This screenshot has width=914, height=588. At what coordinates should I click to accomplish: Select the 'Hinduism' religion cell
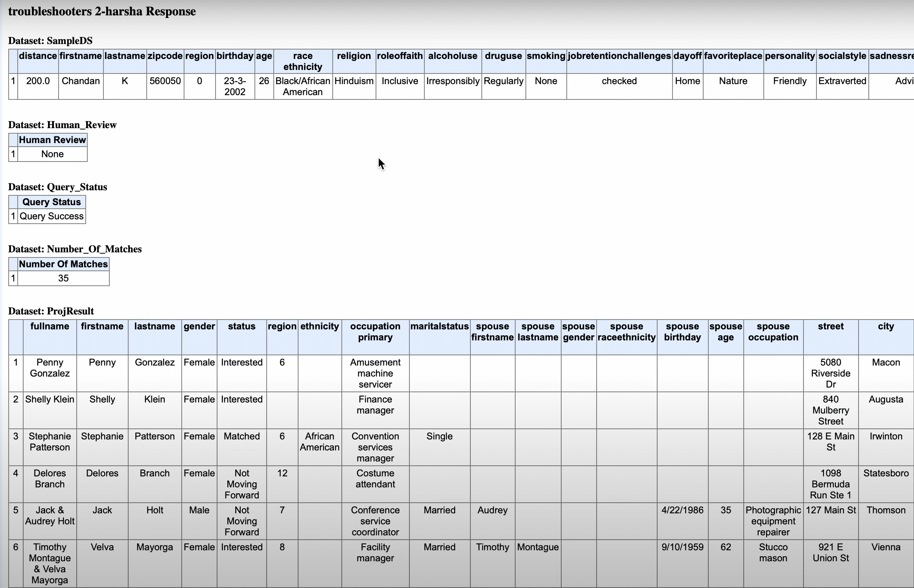point(354,81)
